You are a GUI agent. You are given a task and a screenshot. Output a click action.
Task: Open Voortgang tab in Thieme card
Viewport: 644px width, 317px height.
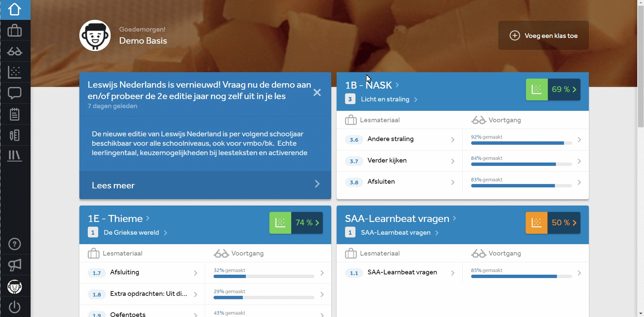(x=239, y=253)
